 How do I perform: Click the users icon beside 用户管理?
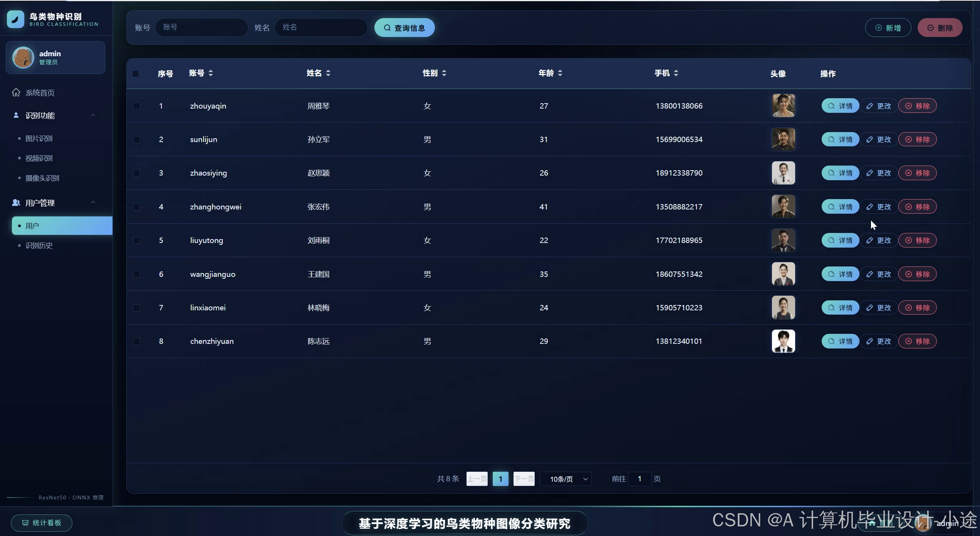coord(16,203)
